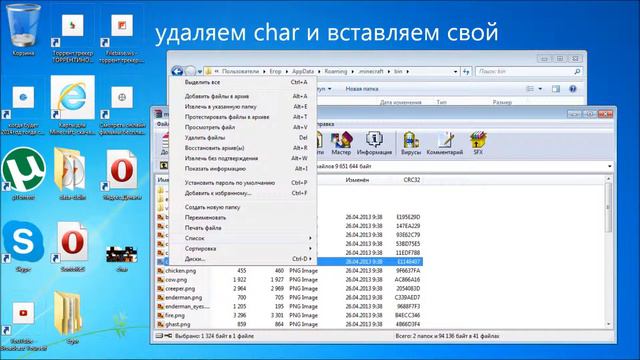Choose Создать новую папку menu item
Image resolution: width=640 pixels, height=360 pixels.
click(243, 207)
